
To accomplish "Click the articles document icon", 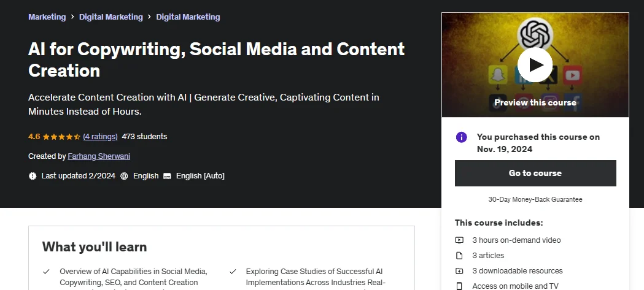I will (x=459, y=256).
